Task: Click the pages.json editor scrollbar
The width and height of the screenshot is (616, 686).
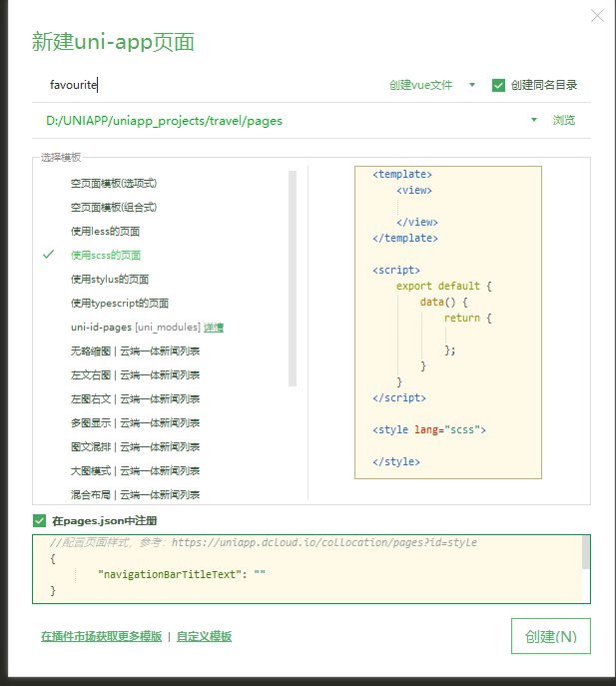Action: [586, 553]
